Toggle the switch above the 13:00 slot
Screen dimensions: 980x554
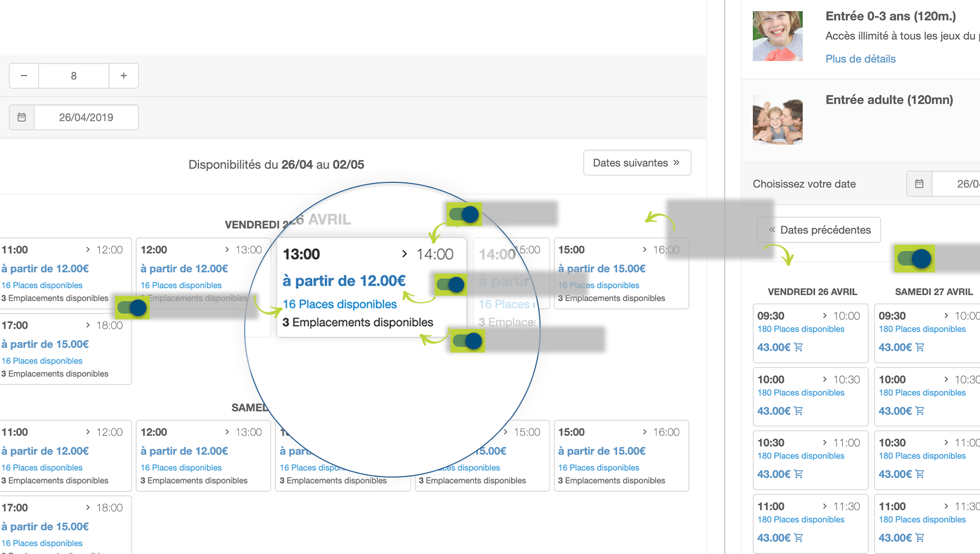464,215
